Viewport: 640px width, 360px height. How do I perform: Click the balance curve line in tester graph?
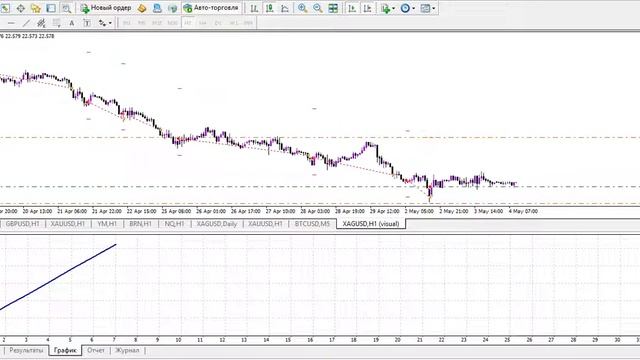coord(58,277)
